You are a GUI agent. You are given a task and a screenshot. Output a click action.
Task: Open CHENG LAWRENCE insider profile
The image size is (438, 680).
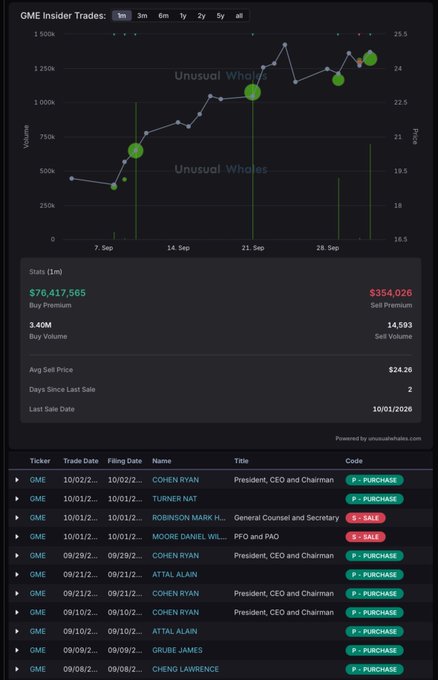[185, 669]
